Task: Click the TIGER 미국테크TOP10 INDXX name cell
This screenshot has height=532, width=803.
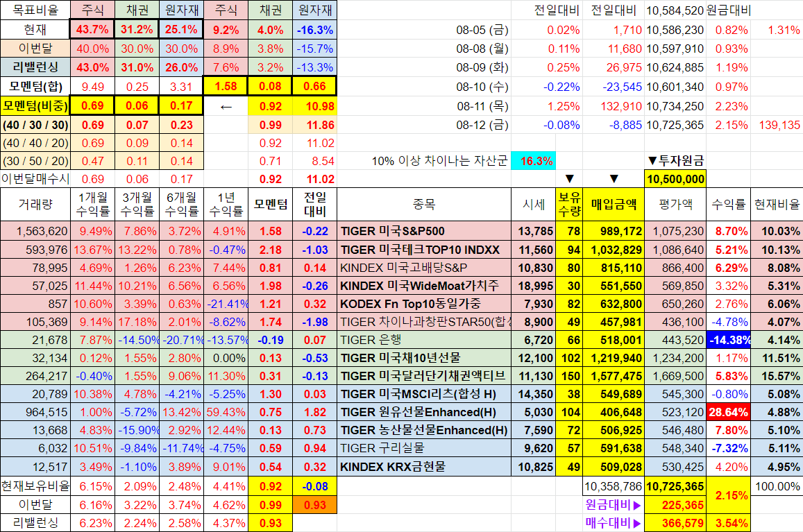Action: point(424,250)
